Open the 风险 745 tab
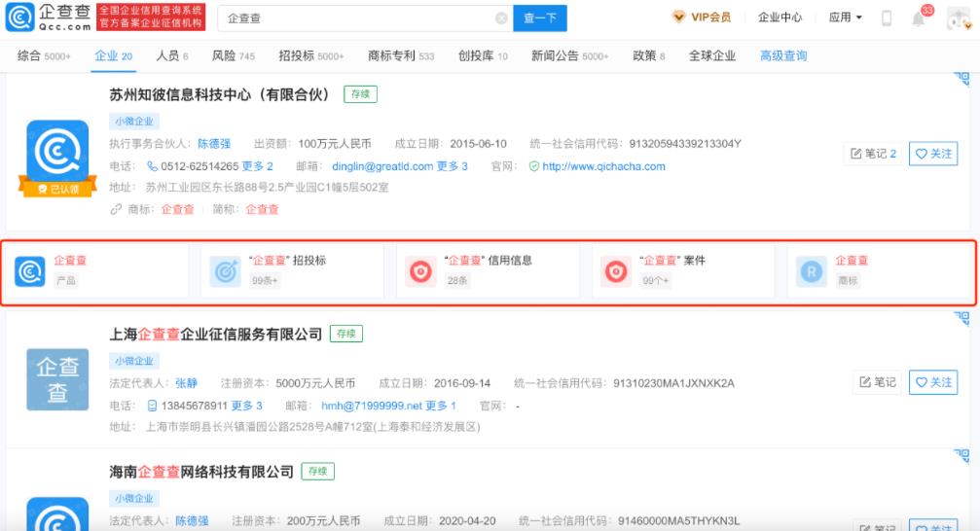This screenshot has width=980, height=531. tap(234, 55)
